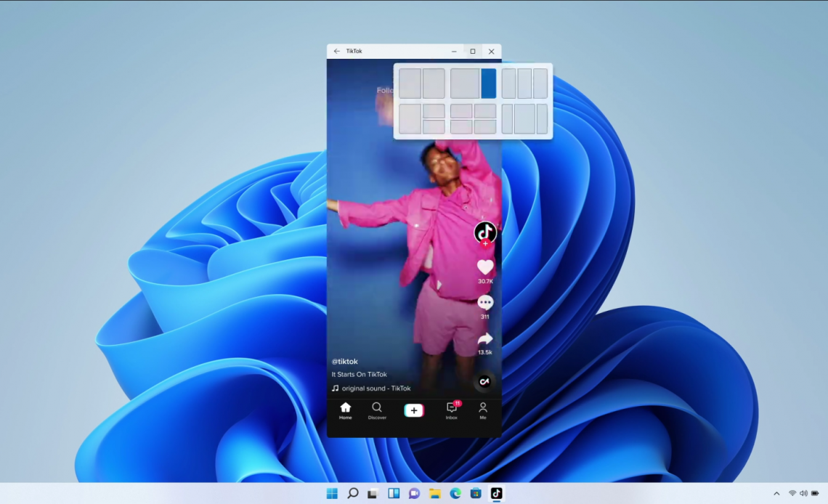Snap to top-right zone of half-plus-stacked layout
This screenshot has width=828, height=504.
pos(434,111)
